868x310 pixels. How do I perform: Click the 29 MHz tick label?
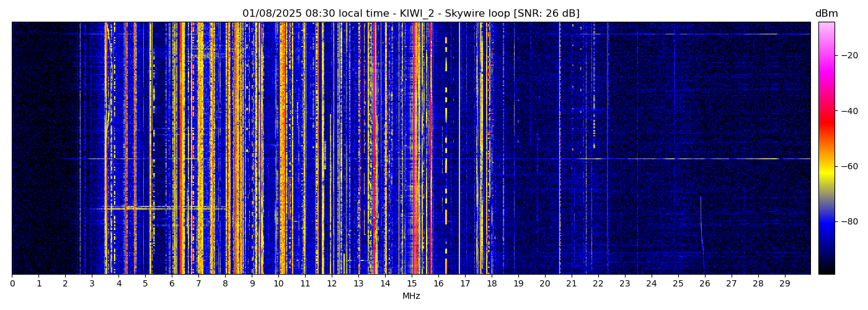pyautogui.click(x=784, y=284)
